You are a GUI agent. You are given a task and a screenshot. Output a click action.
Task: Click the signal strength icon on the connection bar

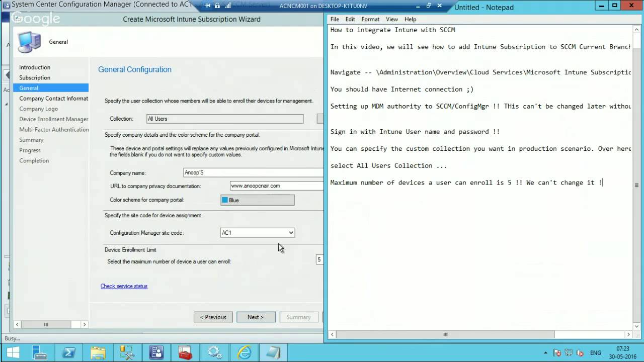pyautogui.click(x=227, y=6)
